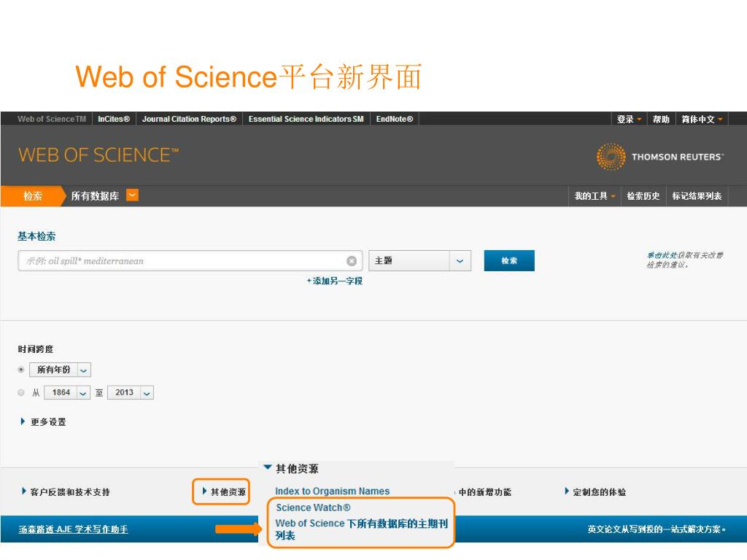Switch to Essential Science Indicators tab
This screenshot has width=747, height=560.
click(306, 119)
